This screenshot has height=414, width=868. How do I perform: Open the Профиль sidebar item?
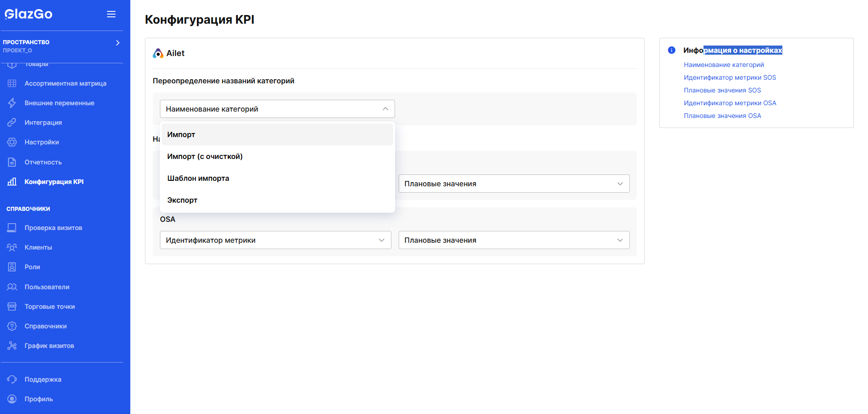coord(39,399)
